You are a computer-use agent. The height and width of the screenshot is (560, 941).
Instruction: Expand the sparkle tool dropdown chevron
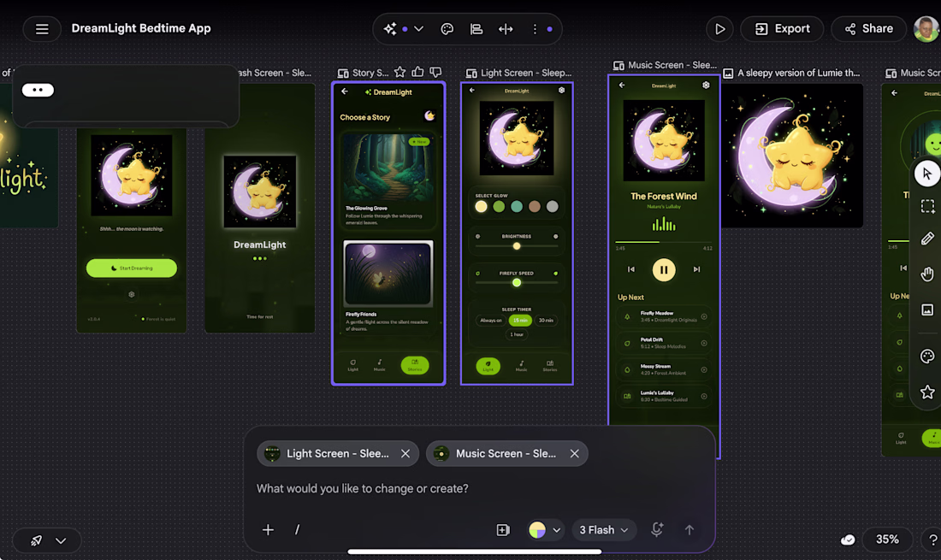click(x=419, y=29)
